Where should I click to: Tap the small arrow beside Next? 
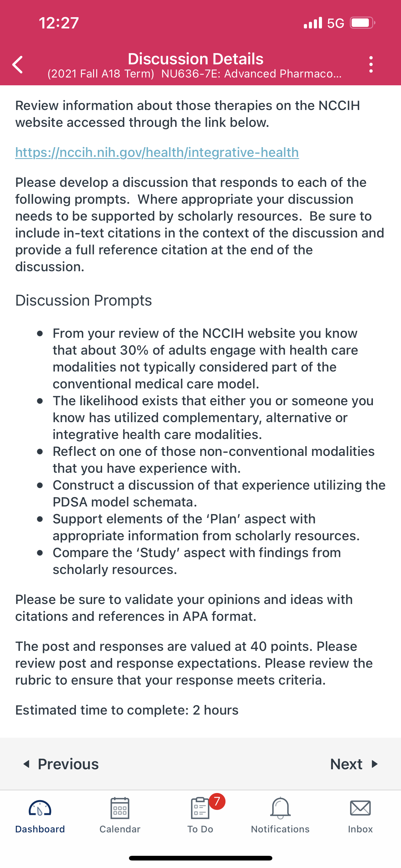click(375, 764)
